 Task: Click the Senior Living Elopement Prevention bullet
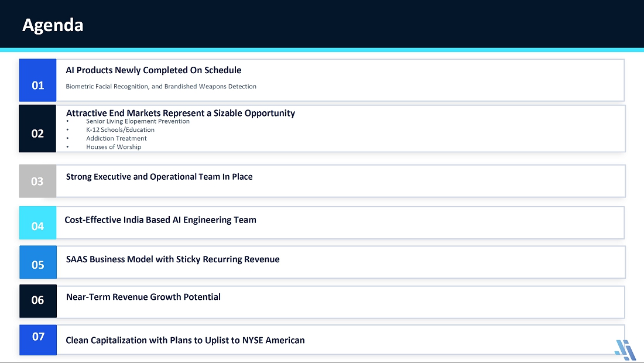pos(138,121)
